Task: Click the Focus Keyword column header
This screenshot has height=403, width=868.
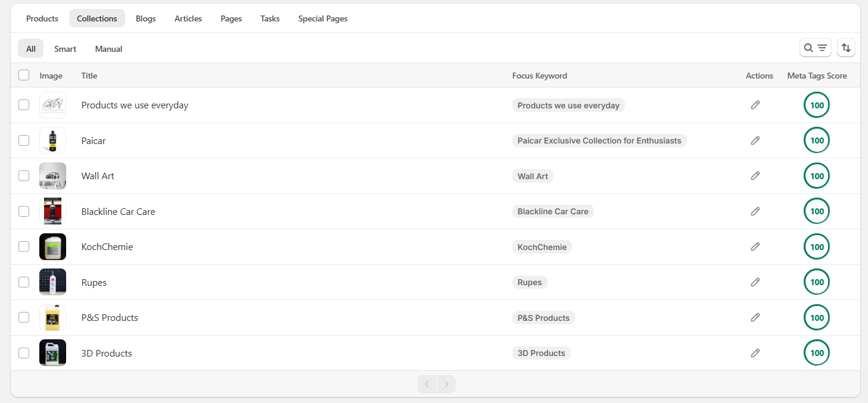Action: [x=540, y=76]
